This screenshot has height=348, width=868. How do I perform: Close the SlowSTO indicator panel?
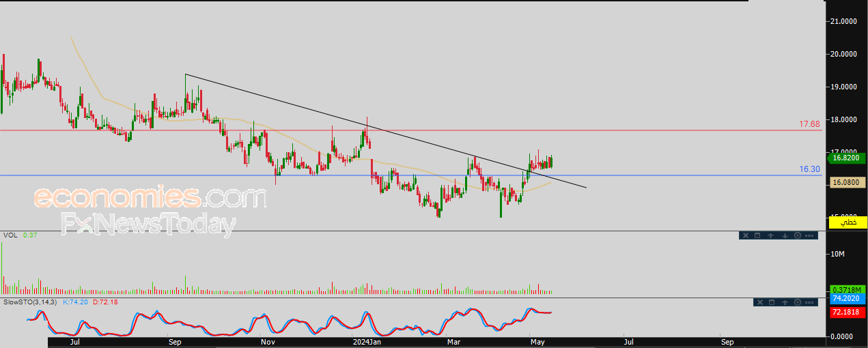click(760, 302)
